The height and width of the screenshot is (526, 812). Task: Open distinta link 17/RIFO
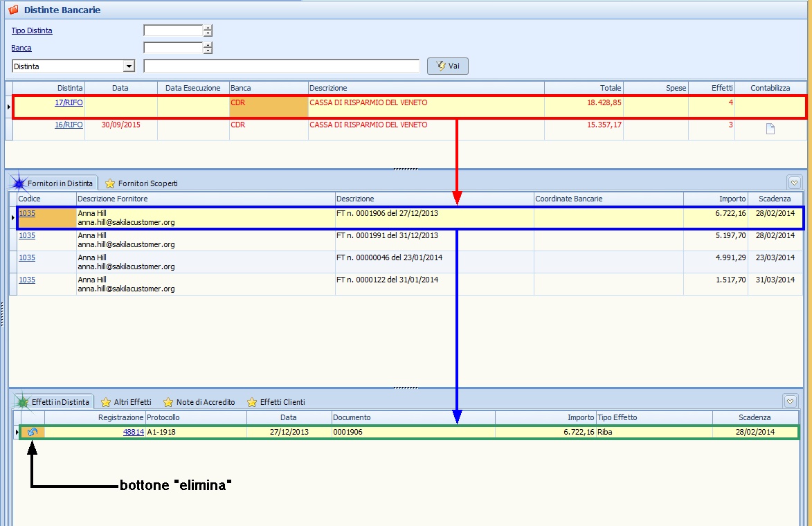(x=69, y=102)
